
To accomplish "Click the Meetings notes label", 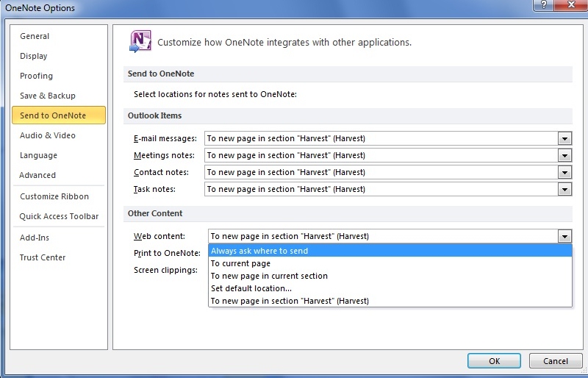I will [x=164, y=155].
